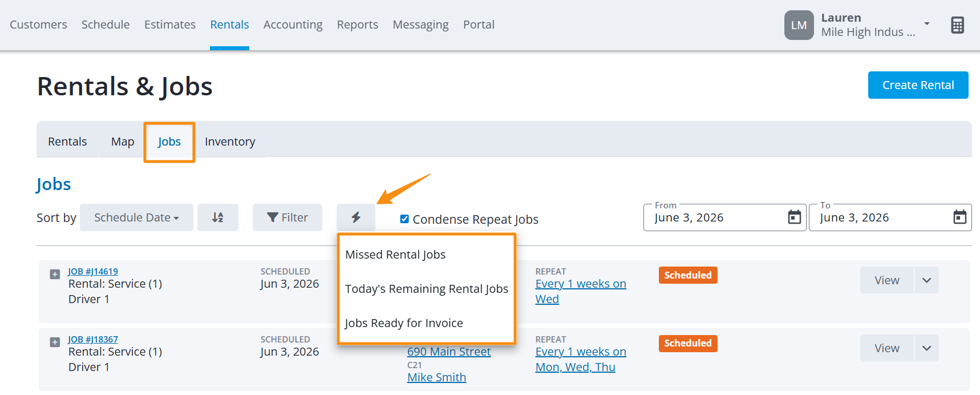Click Scheduled status badge for job #J14619
The image size is (980, 395).
[688, 275]
